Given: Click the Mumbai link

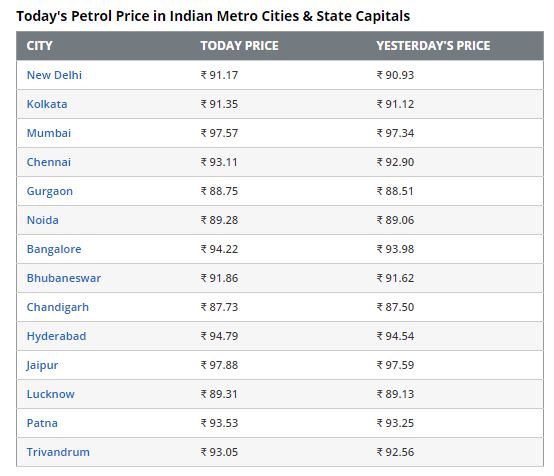Looking at the screenshot, I should (x=49, y=133).
